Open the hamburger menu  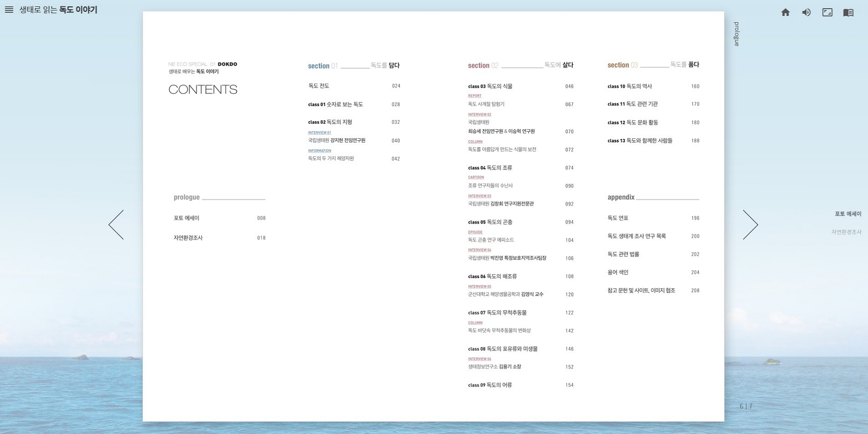[9, 10]
